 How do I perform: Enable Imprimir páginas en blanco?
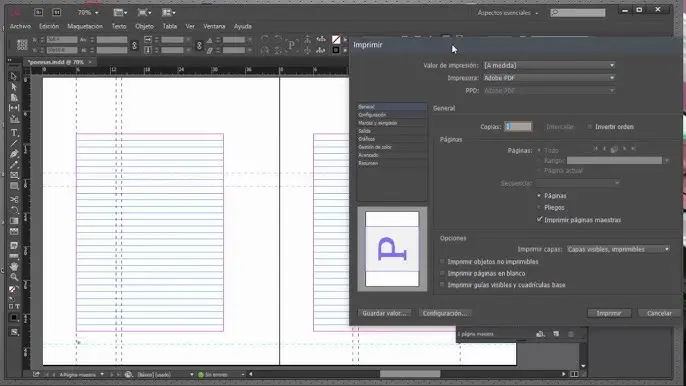coord(442,274)
